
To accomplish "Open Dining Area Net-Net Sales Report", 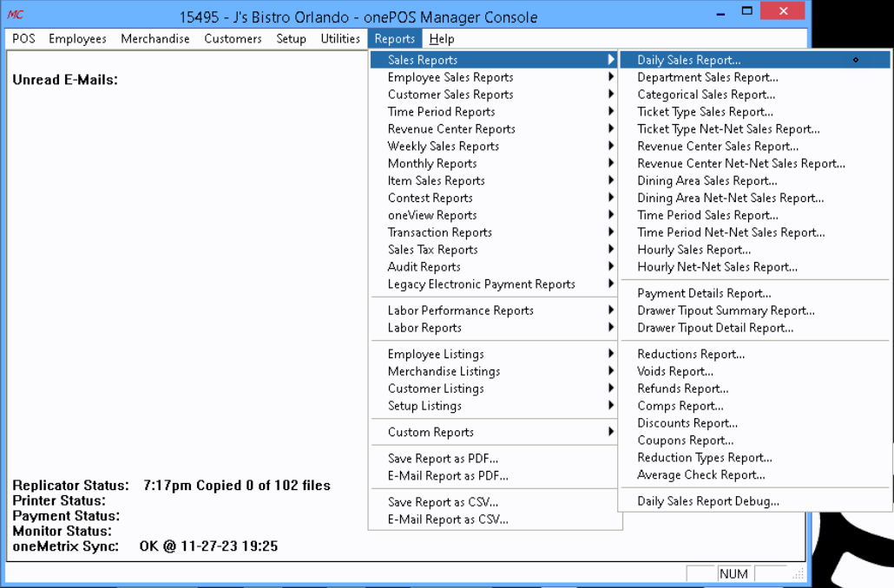I will [755, 198].
